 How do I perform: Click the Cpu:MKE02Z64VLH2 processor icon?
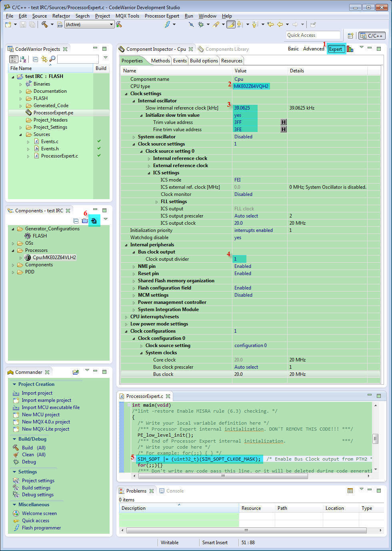coord(28,258)
